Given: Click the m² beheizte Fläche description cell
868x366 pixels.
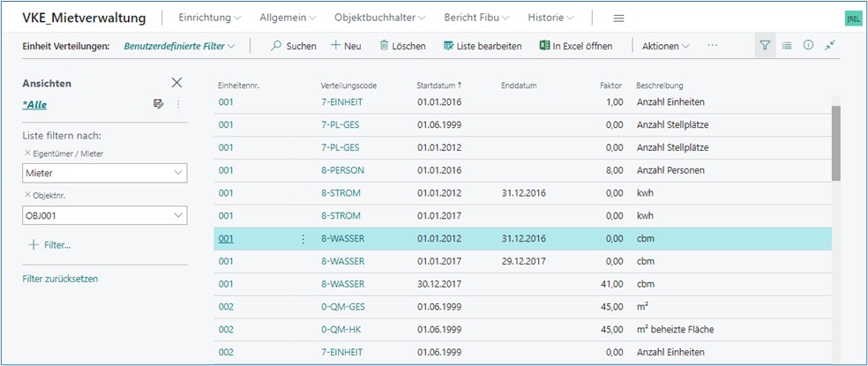Looking at the screenshot, I should tap(675, 330).
